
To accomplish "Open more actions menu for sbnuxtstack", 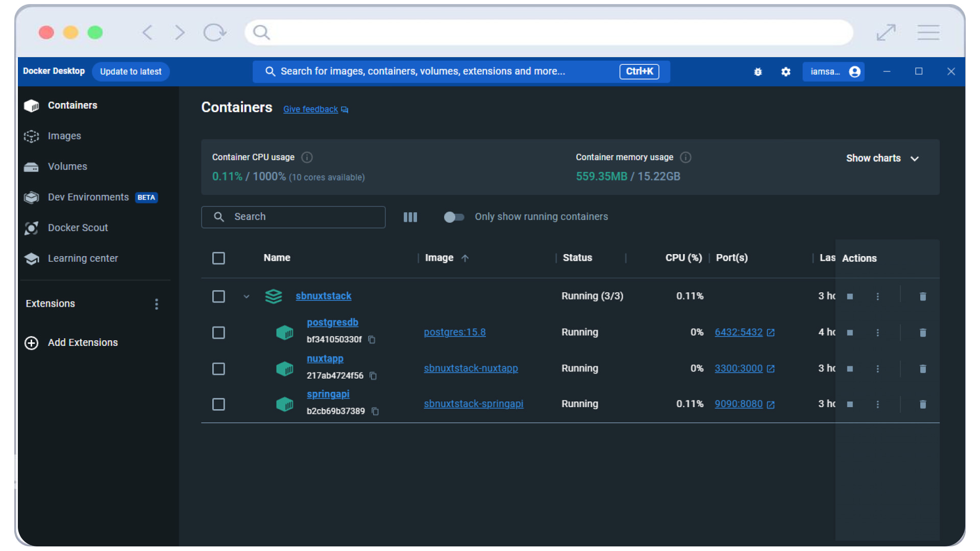I will (x=878, y=296).
